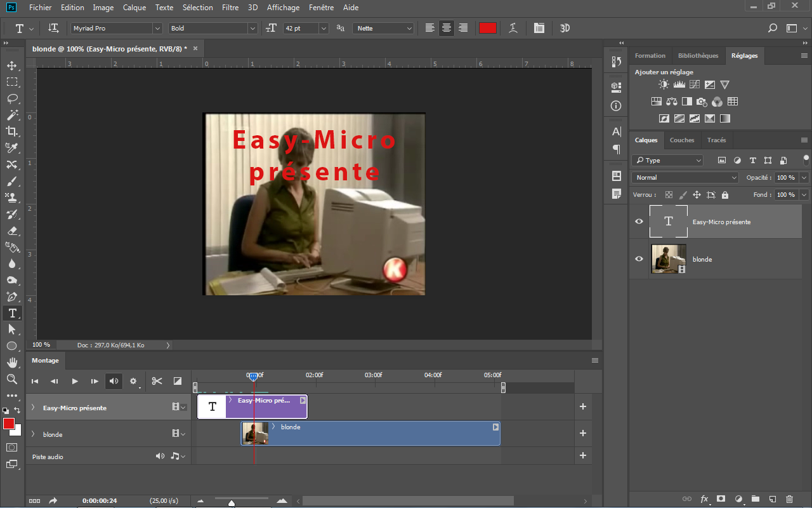The height and width of the screenshot is (508, 812).
Task: Select the Hand tool
Action: pos(11,363)
